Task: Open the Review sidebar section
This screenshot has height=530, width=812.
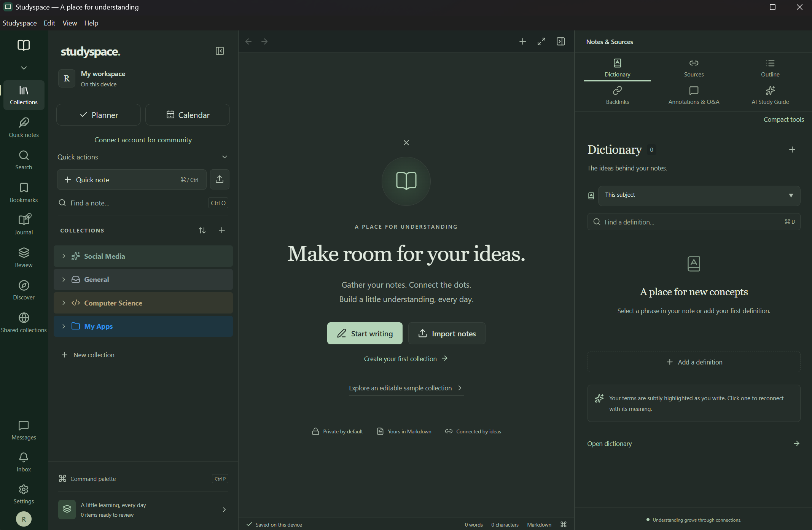Action: click(24, 258)
